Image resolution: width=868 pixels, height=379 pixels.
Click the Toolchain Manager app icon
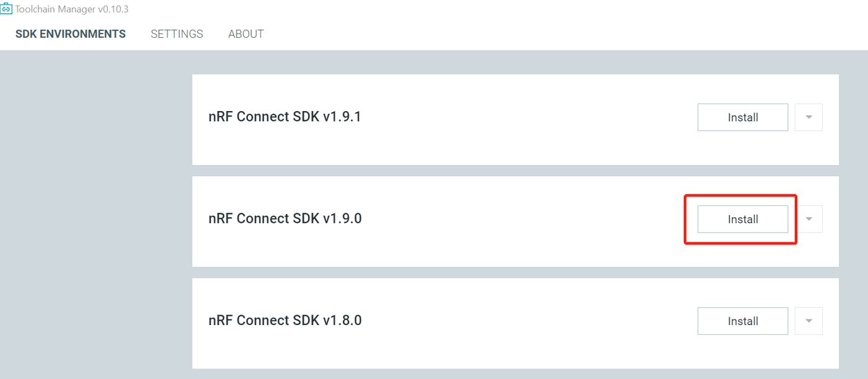click(x=6, y=9)
